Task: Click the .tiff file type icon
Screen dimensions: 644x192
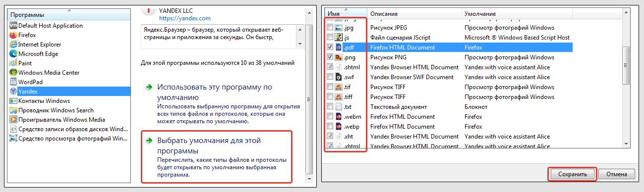Action: click(x=339, y=97)
